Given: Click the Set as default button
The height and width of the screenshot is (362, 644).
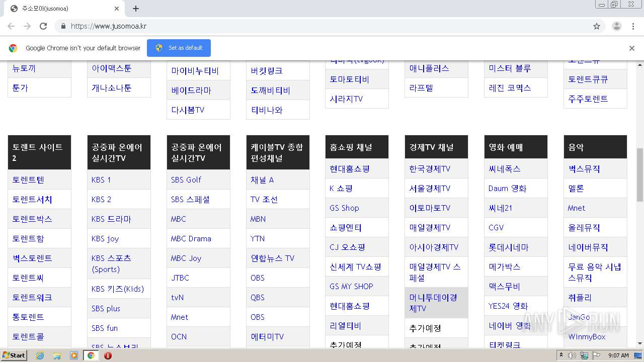Looking at the screenshot, I should [x=179, y=48].
